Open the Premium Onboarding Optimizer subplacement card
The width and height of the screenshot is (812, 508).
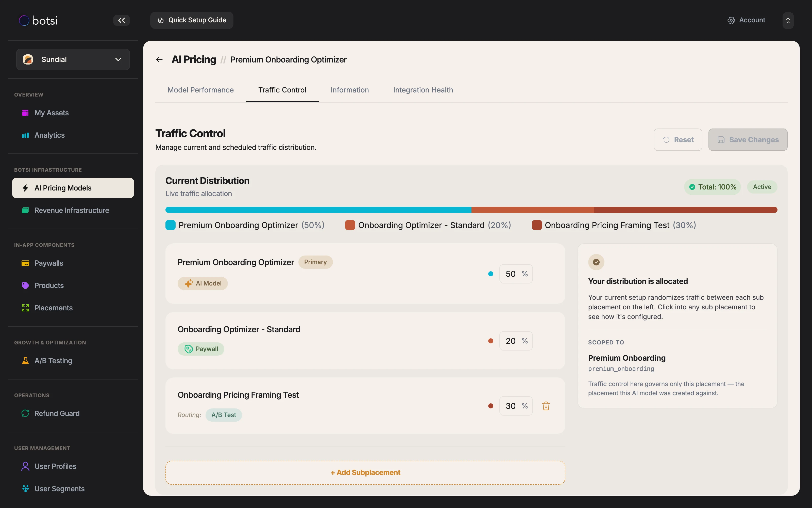365,274
